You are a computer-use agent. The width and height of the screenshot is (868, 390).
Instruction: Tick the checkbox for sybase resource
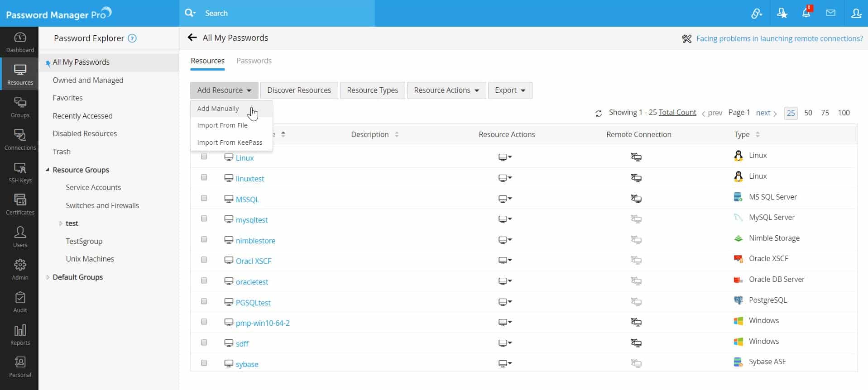[204, 363]
